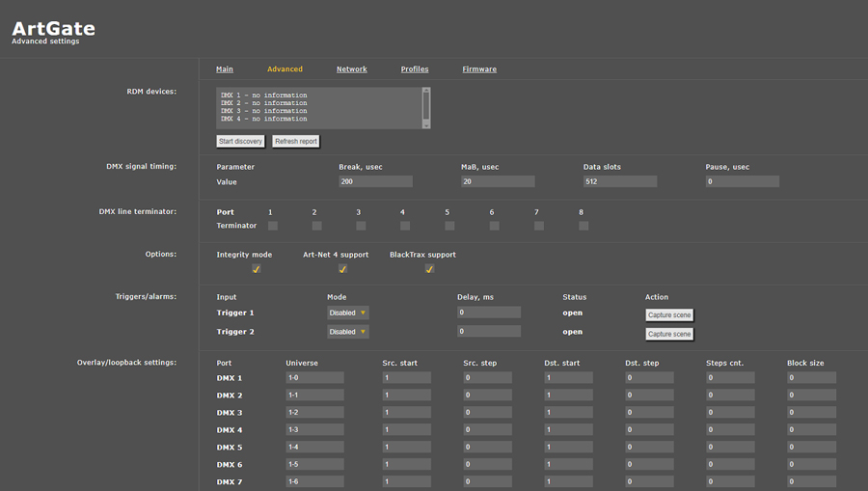The height and width of the screenshot is (491, 868).
Task: Click DMX 2 Universe field
Action: pos(315,395)
